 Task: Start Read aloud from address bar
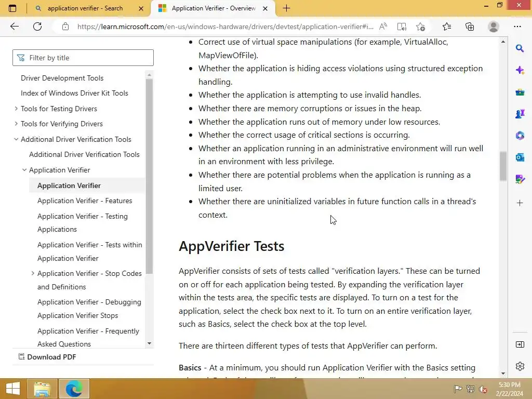pos(383,26)
